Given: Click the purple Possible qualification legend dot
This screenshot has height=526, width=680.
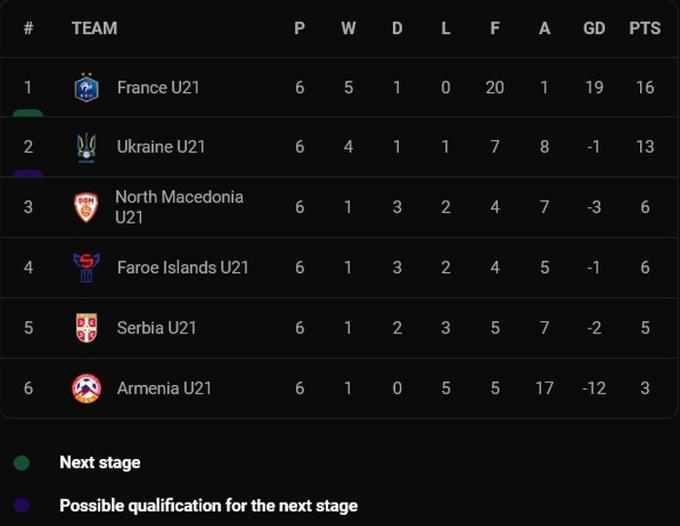Looking at the screenshot, I should [21, 506].
